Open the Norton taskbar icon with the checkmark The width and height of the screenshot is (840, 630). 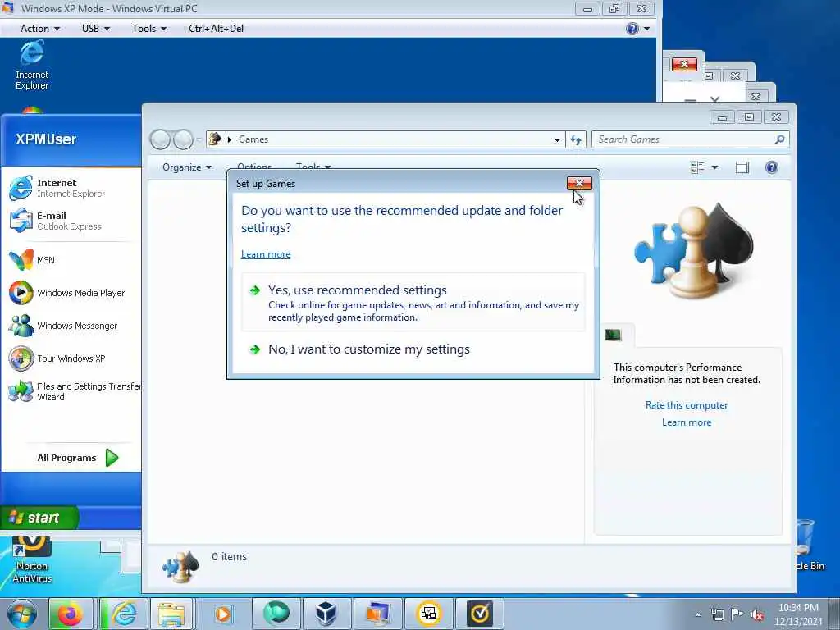(479, 614)
